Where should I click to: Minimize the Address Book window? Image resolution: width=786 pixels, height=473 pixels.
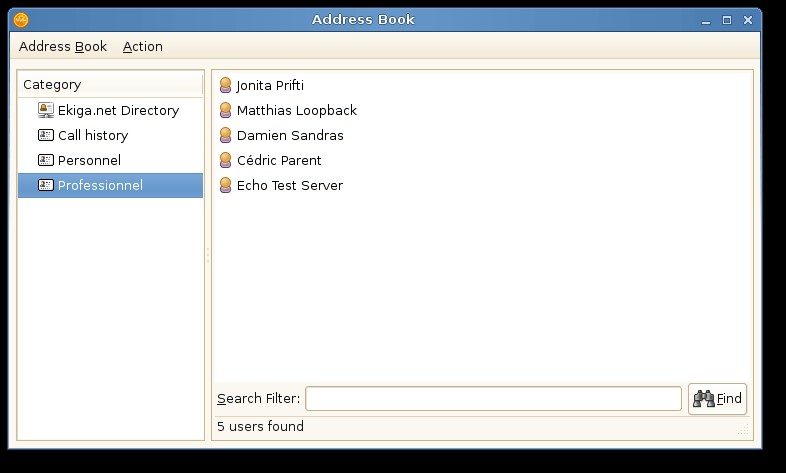[x=706, y=21]
